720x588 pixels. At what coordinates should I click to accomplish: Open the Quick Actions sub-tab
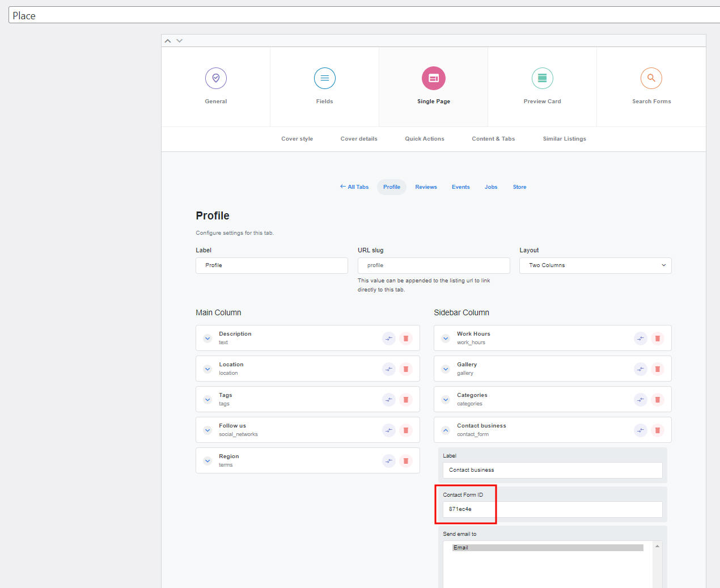coord(425,139)
